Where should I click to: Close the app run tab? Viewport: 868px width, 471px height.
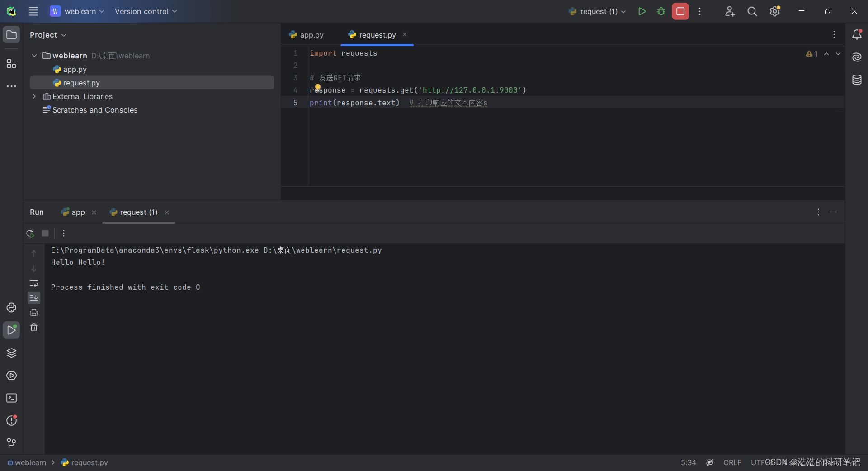(94, 212)
